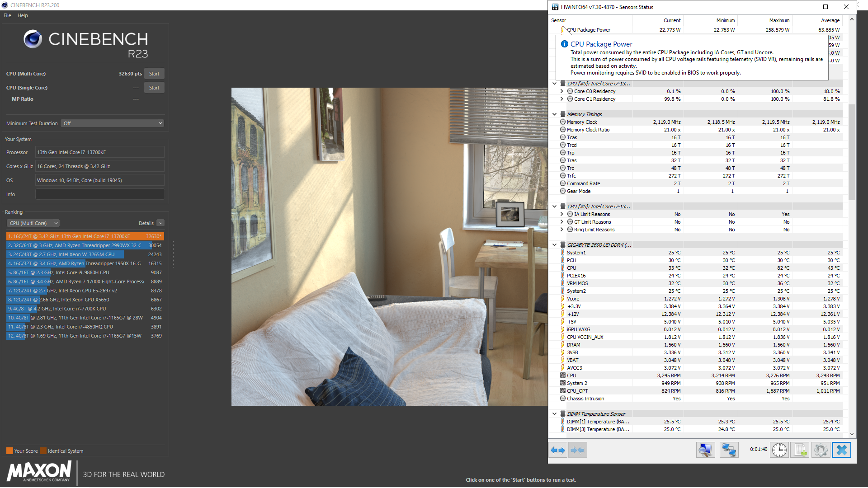The height and width of the screenshot is (488, 868).
Task: Click the expand columns arrows icon
Action: tap(558, 450)
